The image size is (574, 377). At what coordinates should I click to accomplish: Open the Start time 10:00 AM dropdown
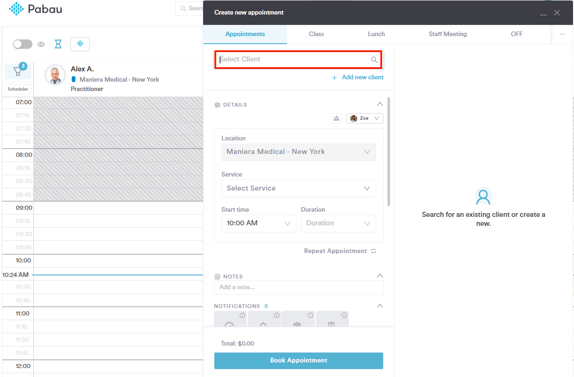click(x=258, y=223)
